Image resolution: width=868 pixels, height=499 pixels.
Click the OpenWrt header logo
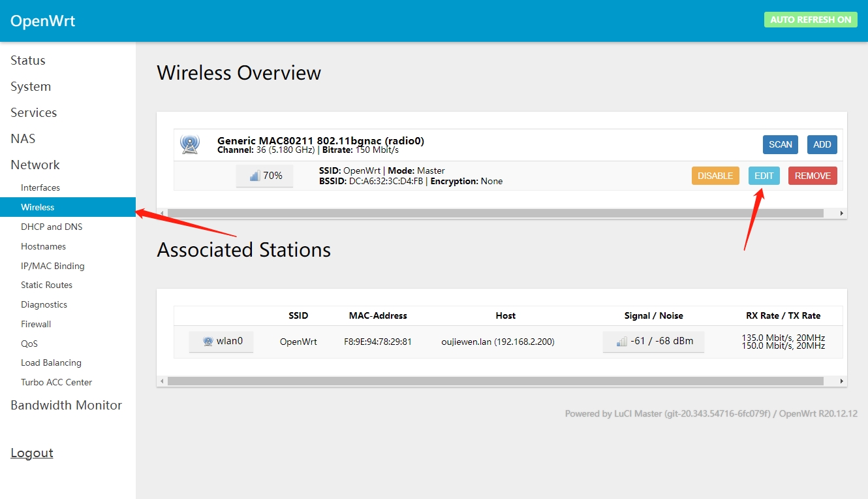pyautogui.click(x=43, y=20)
